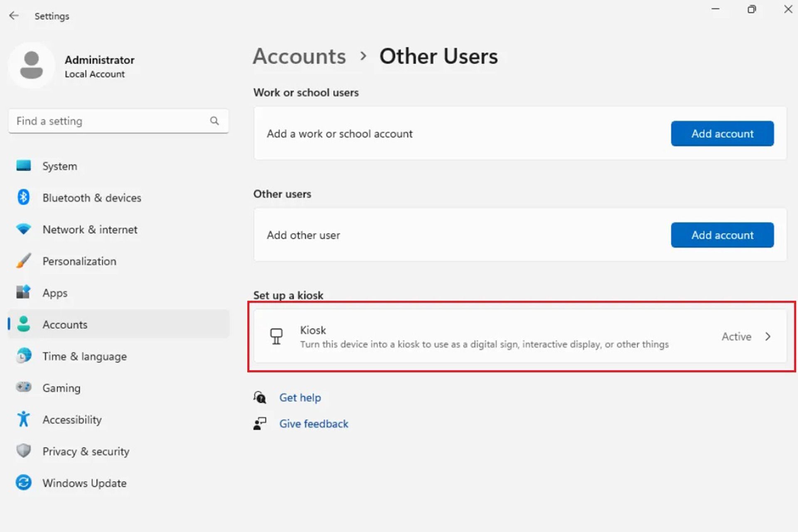Image resolution: width=798 pixels, height=532 pixels.
Task: Close the Settings window
Action: pyautogui.click(x=788, y=9)
